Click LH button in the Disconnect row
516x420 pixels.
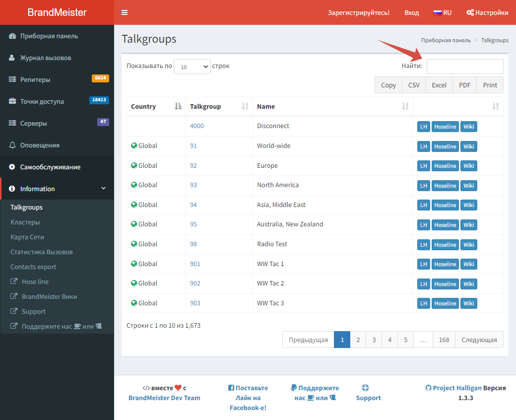coord(424,127)
